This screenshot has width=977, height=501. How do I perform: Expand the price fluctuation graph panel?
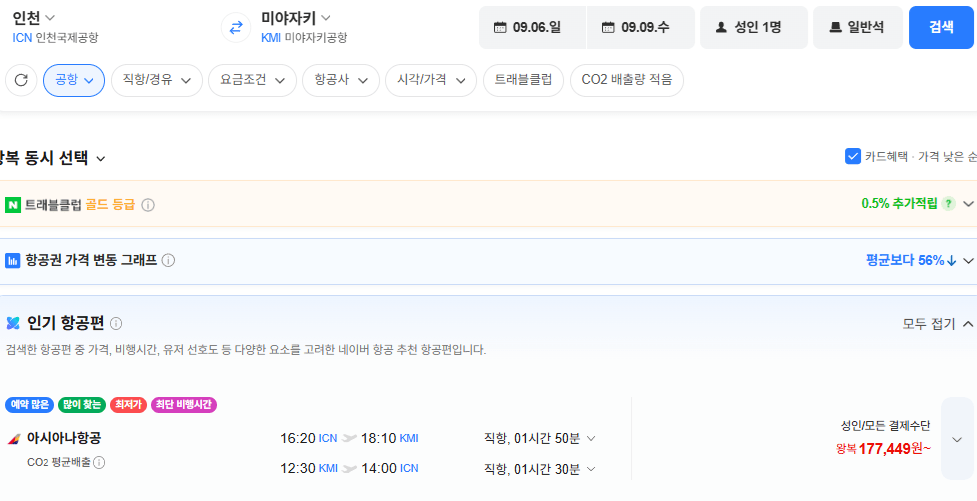tap(968, 260)
